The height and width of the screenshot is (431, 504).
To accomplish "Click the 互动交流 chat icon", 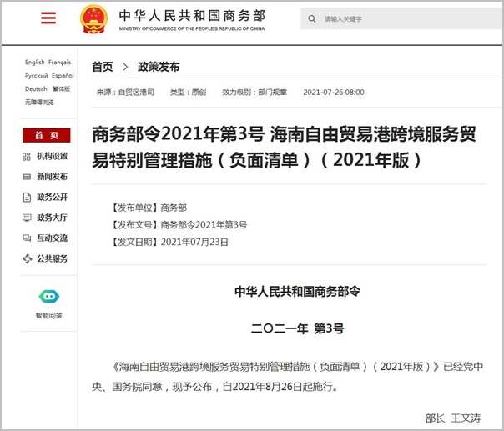I will tap(27, 238).
